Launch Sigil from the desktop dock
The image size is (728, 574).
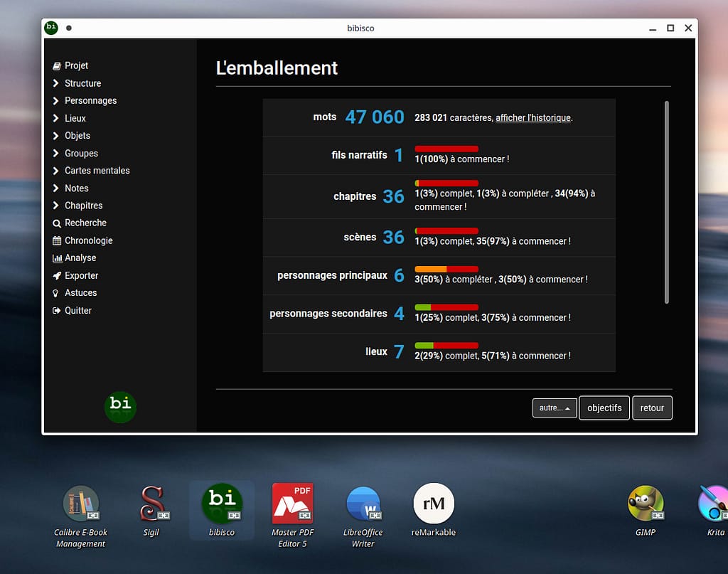(x=151, y=504)
